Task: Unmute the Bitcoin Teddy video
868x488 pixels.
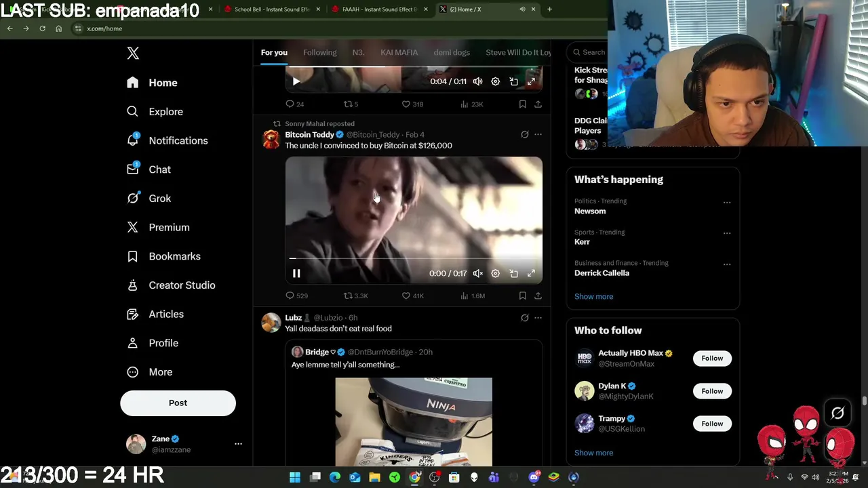Action: 478,273
